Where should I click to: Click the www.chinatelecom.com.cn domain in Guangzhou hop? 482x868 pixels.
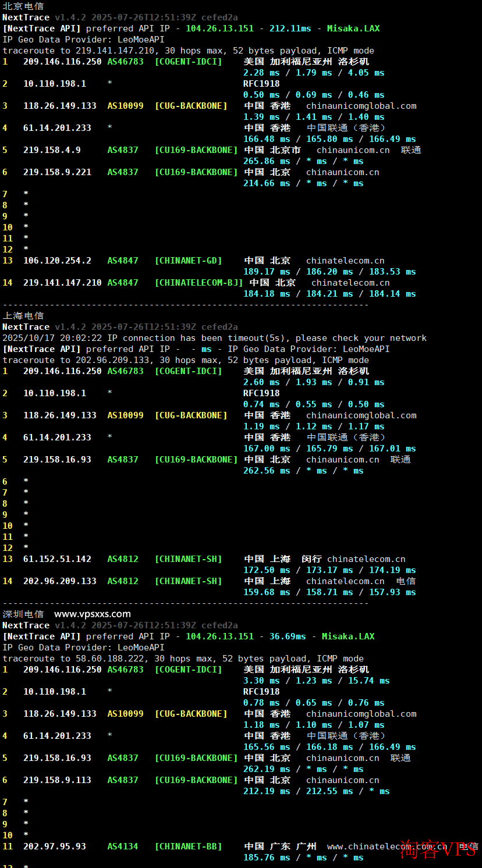(387, 846)
